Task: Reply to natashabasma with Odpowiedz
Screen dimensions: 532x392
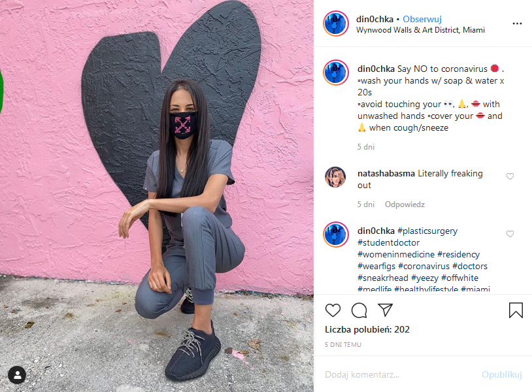Action: tap(405, 204)
